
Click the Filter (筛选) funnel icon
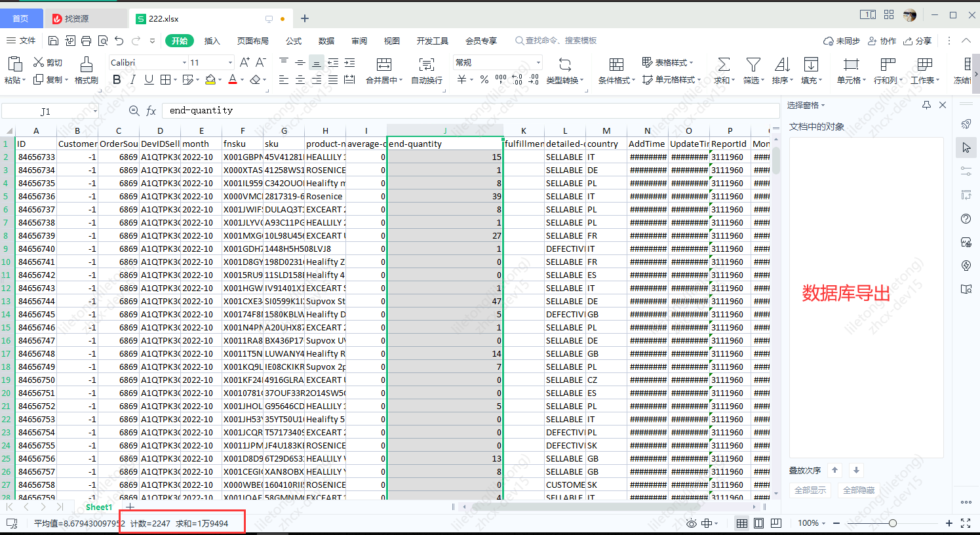[x=753, y=64]
